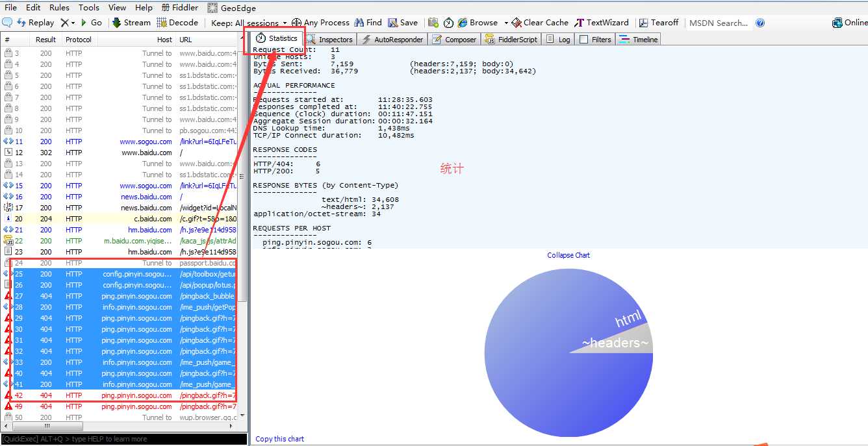Click the blue help question icon

point(760,23)
